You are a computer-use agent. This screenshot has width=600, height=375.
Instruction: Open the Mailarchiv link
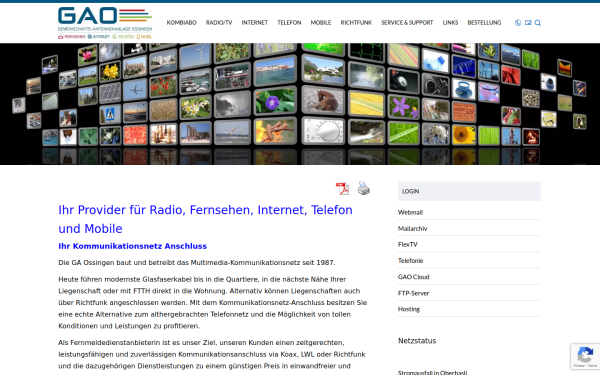pos(412,228)
